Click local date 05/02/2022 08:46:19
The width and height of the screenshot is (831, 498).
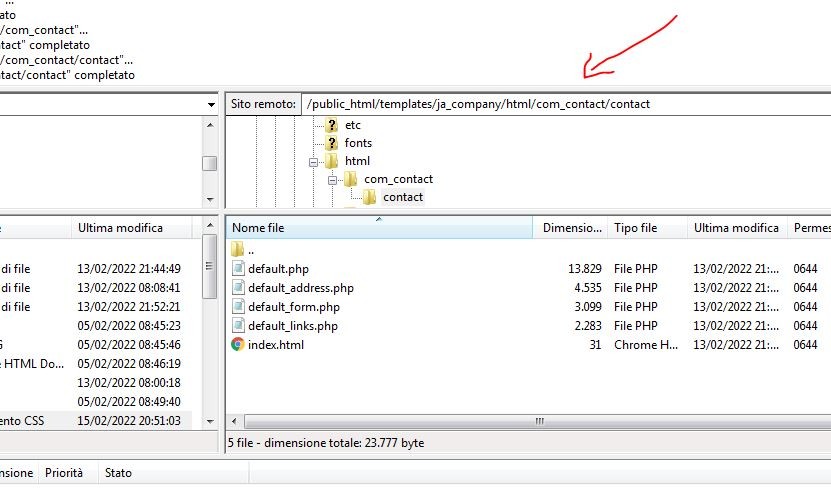129,364
